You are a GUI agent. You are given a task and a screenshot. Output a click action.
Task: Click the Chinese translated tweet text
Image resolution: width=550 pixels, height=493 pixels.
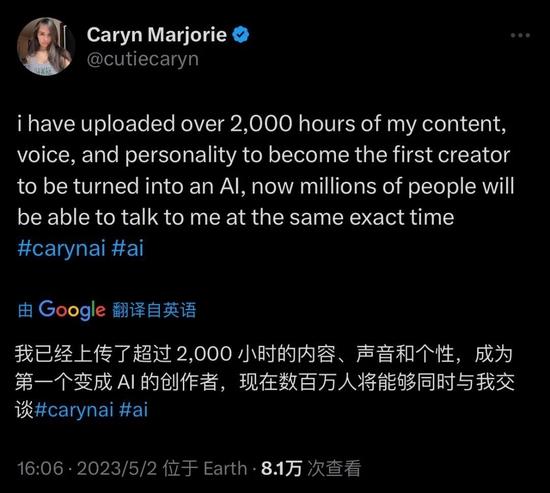[x=264, y=382]
